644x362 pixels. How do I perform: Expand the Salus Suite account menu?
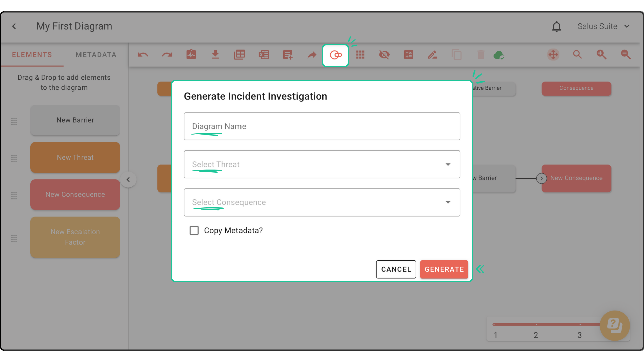coord(603,26)
